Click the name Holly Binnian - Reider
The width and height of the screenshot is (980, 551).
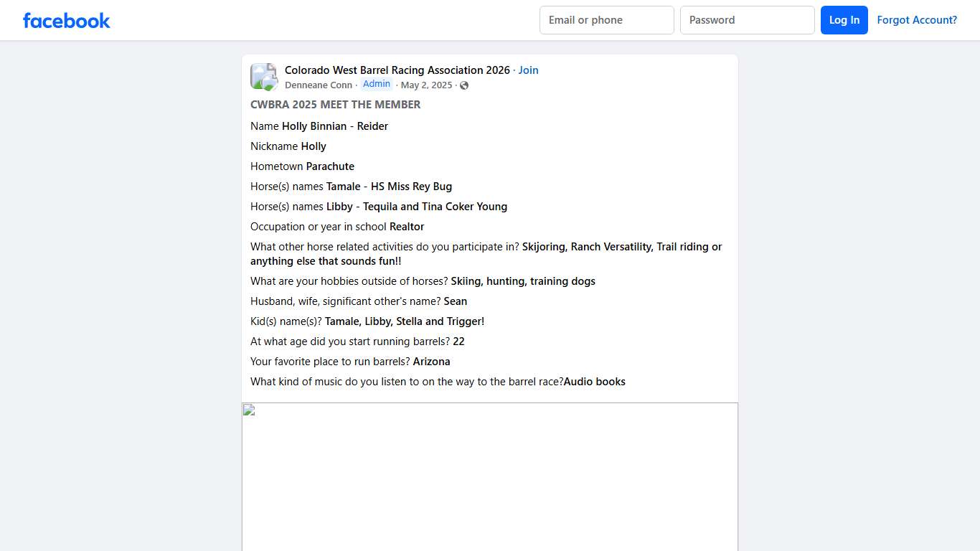coord(334,126)
